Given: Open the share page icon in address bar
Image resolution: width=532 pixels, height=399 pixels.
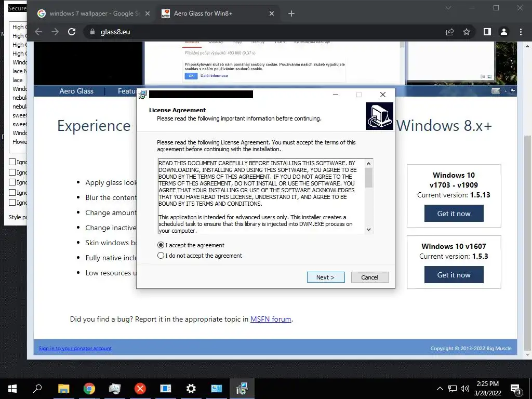Looking at the screenshot, I should pyautogui.click(x=450, y=32).
